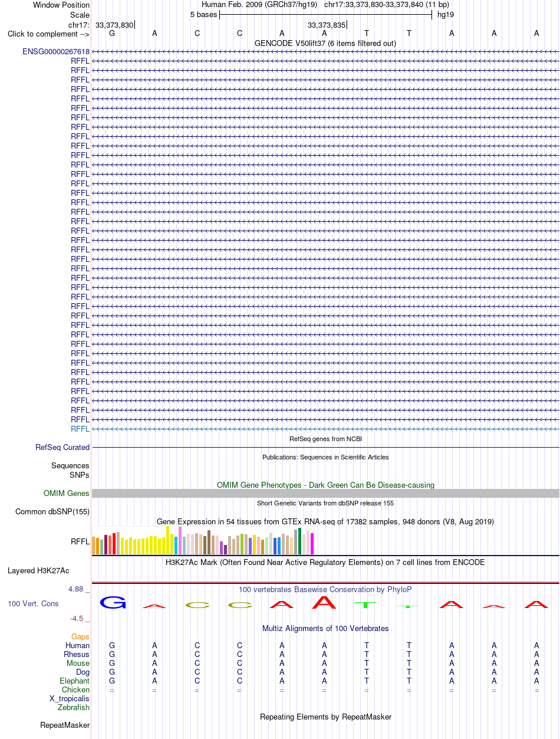Click the PhyloP Basewise Conservation title
560x739 pixels.
[x=325, y=589]
